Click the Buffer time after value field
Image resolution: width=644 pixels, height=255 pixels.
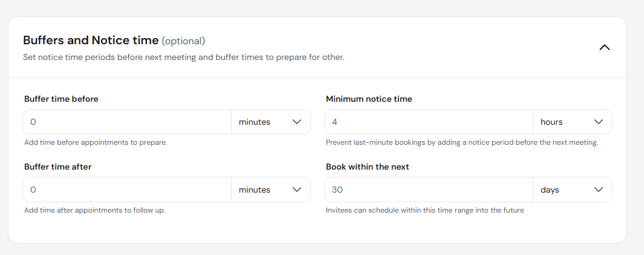pos(127,190)
